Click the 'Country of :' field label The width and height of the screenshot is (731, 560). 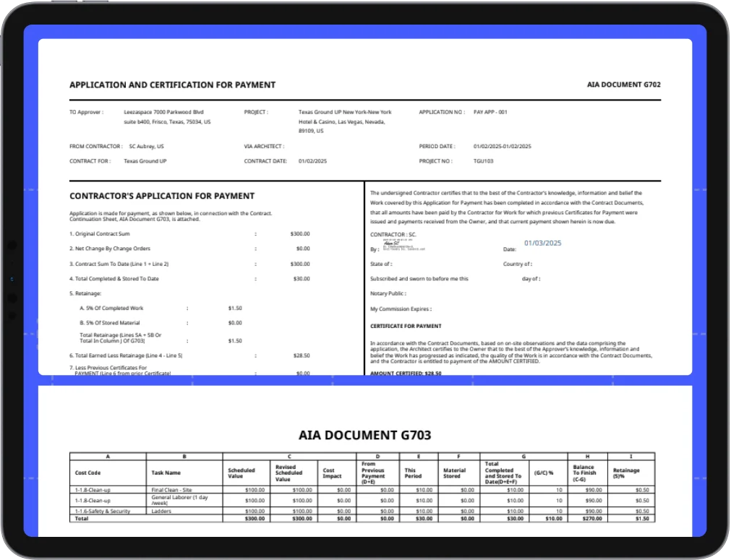518,264
